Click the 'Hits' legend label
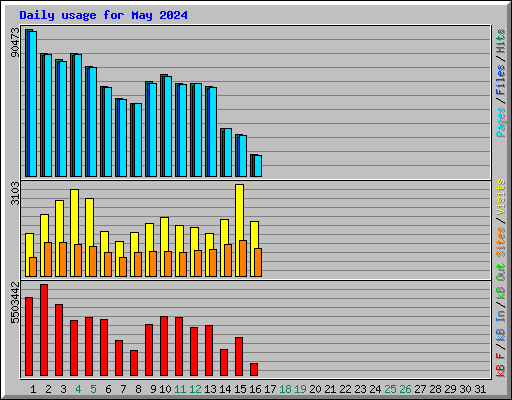Image resolution: width=512 pixels, height=400 pixels. click(x=501, y=41)
